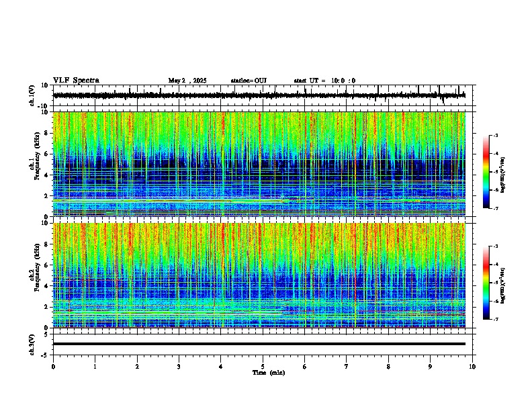Click time axis tick label "1"
532x411 pixels.
click(x=95, y=367)
